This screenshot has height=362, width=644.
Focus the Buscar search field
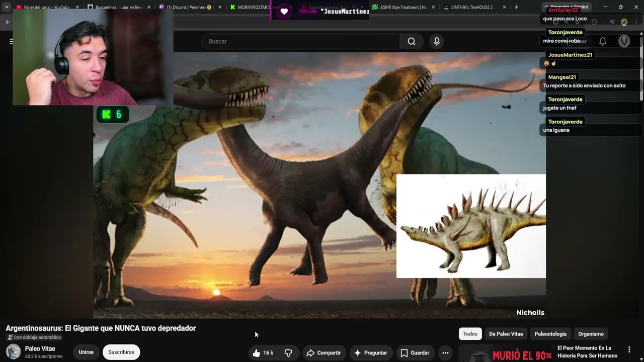click(301, 41)
